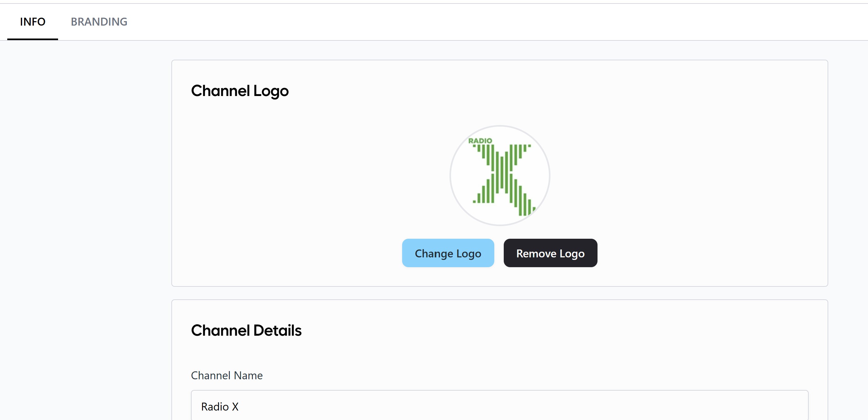
Task: Open branding settings from the tab bar
Action: [x=99, y=22]
